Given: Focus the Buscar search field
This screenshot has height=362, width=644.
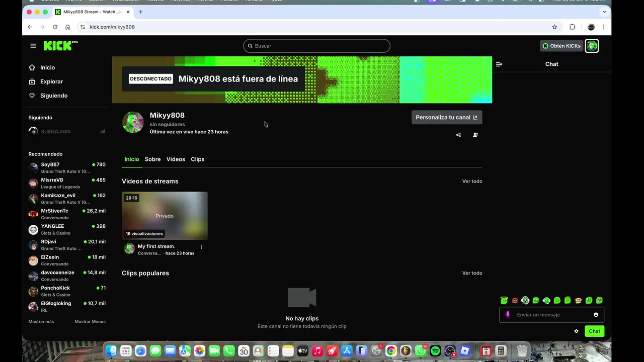Looking at the screenshot, I should point(316,46).
